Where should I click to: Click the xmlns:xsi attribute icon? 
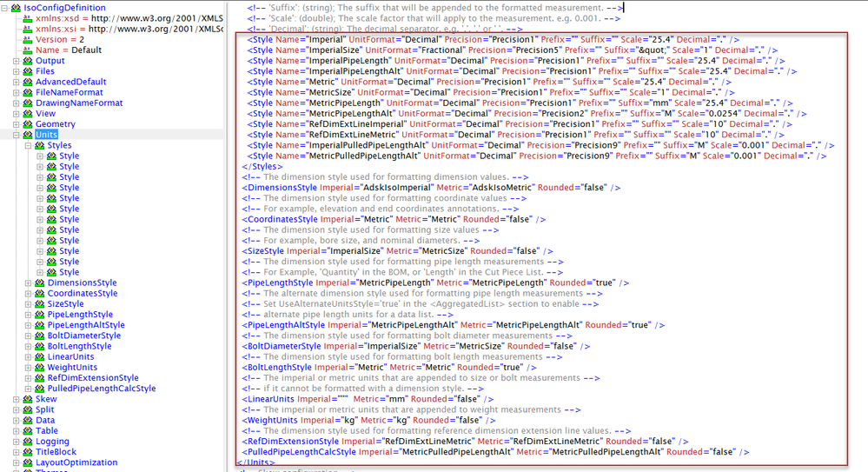pos(27,29)
